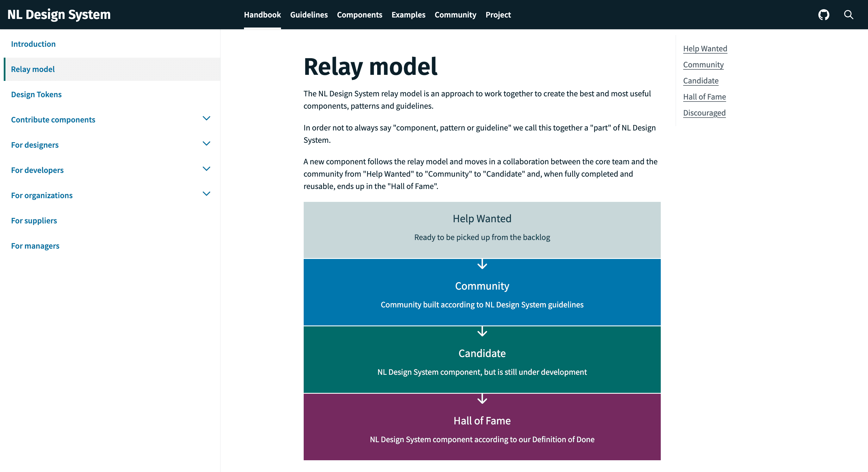This screenshot has height=472, width=868.
Task: Open Contribute components sidebar link
Action: [53, 120]
